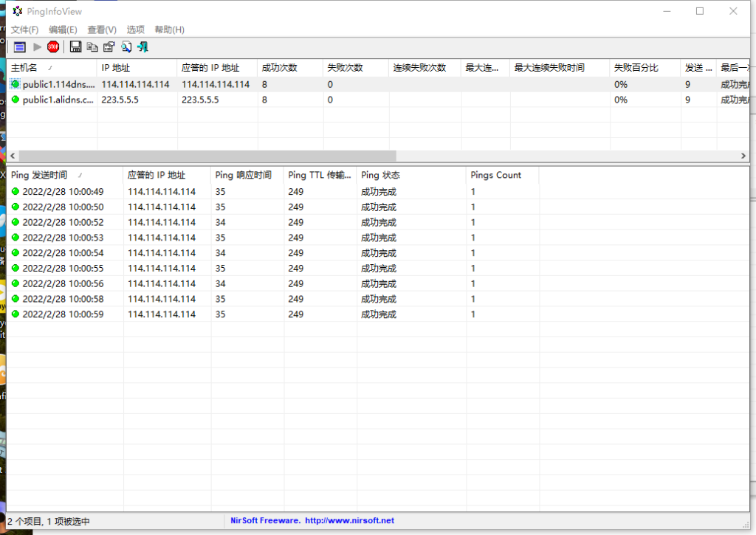The height and width of the screenshot is (535, 756).
Task: Click the grayed Start Pinging play icon
Action: [37, 46]
